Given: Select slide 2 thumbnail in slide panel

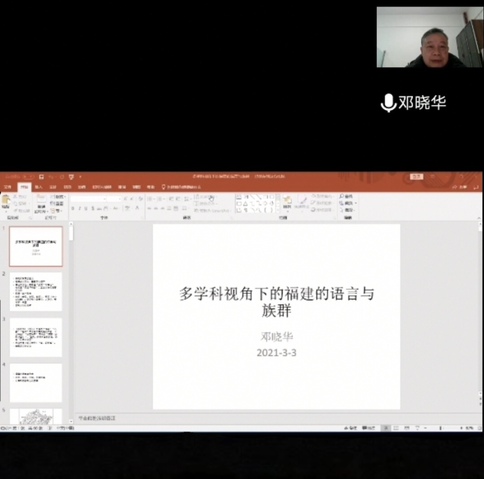Looking at the screenshot, I should point(36,292).
